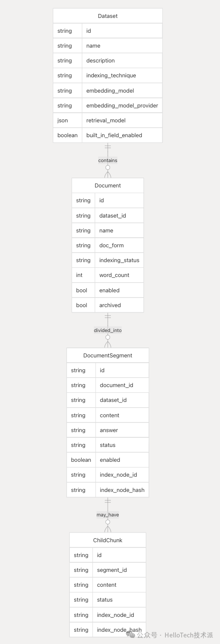Click the WeChat watermark logo icon
Image resolution: width=220 pixels, height=644 pixels.
[131, 634]
